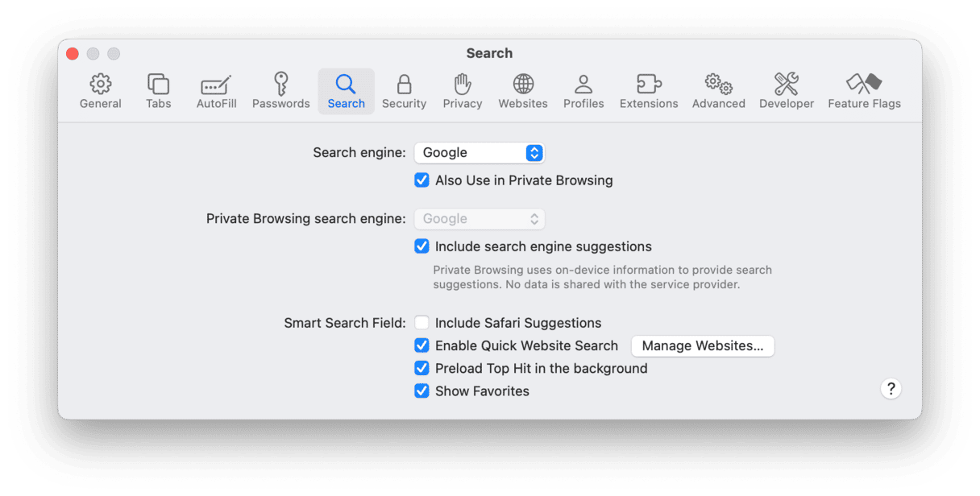This screenshot has width=980, height=496.
Task: Switch to the Websites globe icon
Action: 523,85
